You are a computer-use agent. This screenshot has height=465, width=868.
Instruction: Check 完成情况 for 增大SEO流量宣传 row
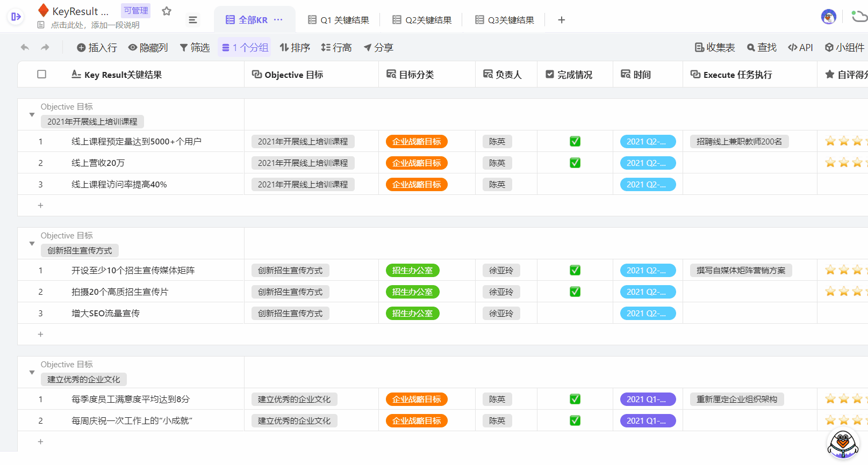point(575,313)
